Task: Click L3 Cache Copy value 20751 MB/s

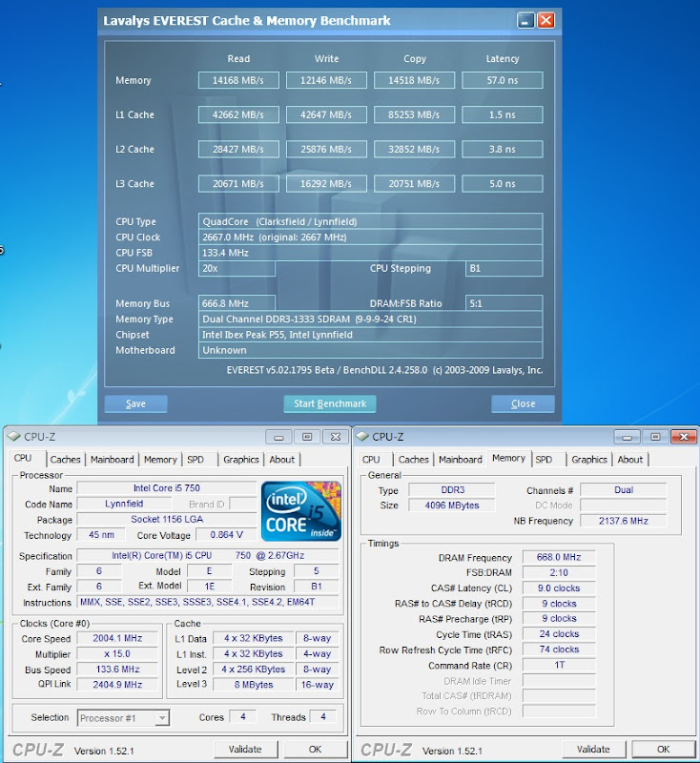Action: coord(414,184)
